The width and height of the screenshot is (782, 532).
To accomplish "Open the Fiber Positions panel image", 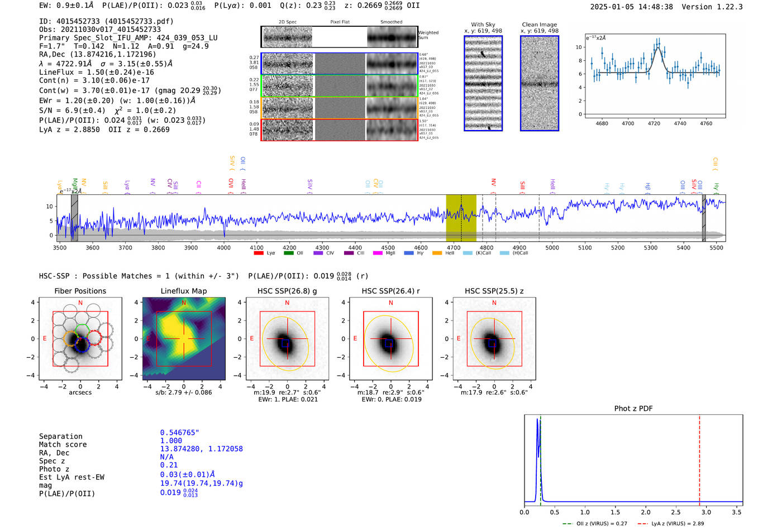I will [80, 339].
